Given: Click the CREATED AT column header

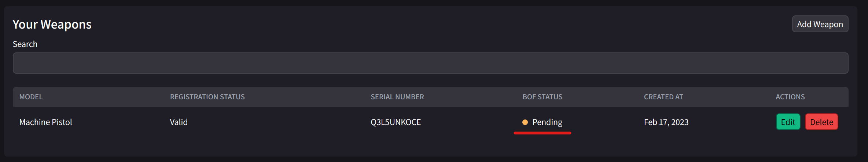Looking at the screenshot, I should click(x=663, y=97).
